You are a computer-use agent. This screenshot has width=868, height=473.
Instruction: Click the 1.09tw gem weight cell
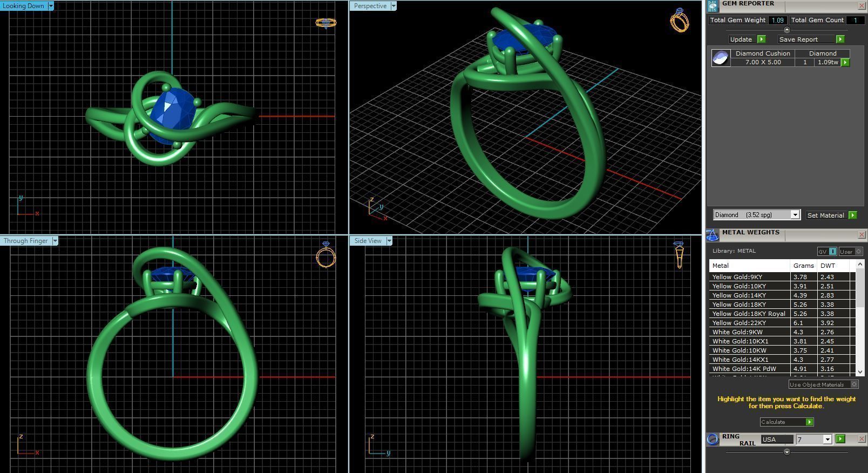pos(828,62)
